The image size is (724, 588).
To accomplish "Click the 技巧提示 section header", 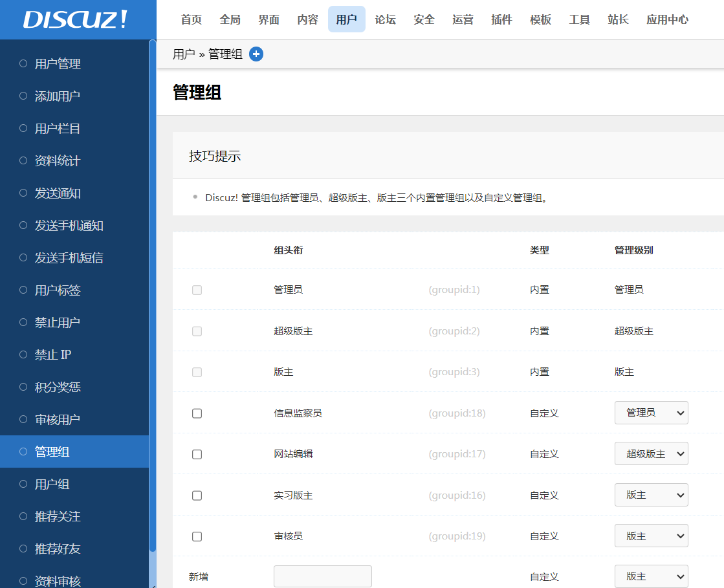I will (215, 156).
